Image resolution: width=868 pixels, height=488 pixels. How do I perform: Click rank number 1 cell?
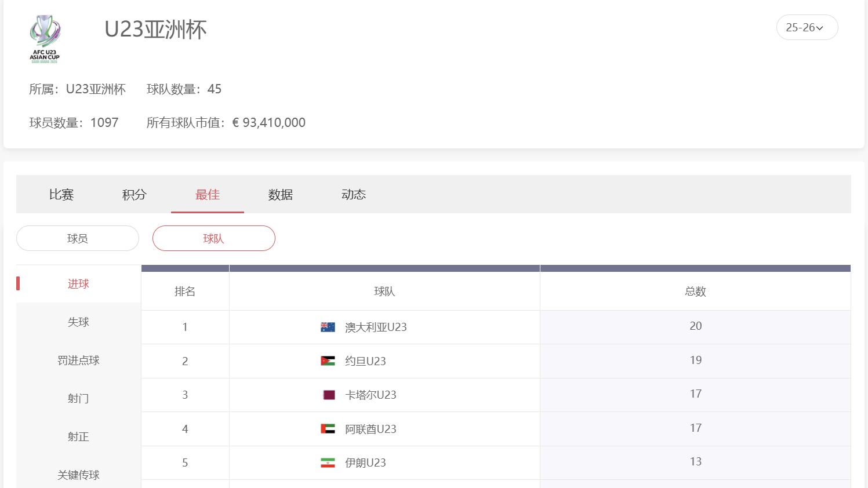click(185, 327)
